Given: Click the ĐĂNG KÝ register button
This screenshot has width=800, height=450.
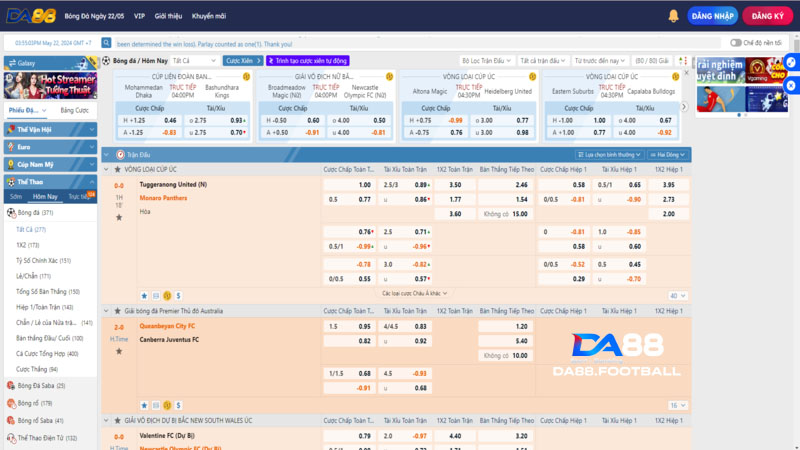Looking at the screenshot, I should 767,17.
